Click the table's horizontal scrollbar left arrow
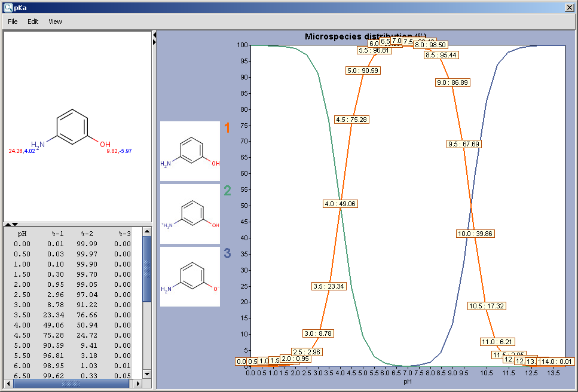 click(x=8, y=383)
